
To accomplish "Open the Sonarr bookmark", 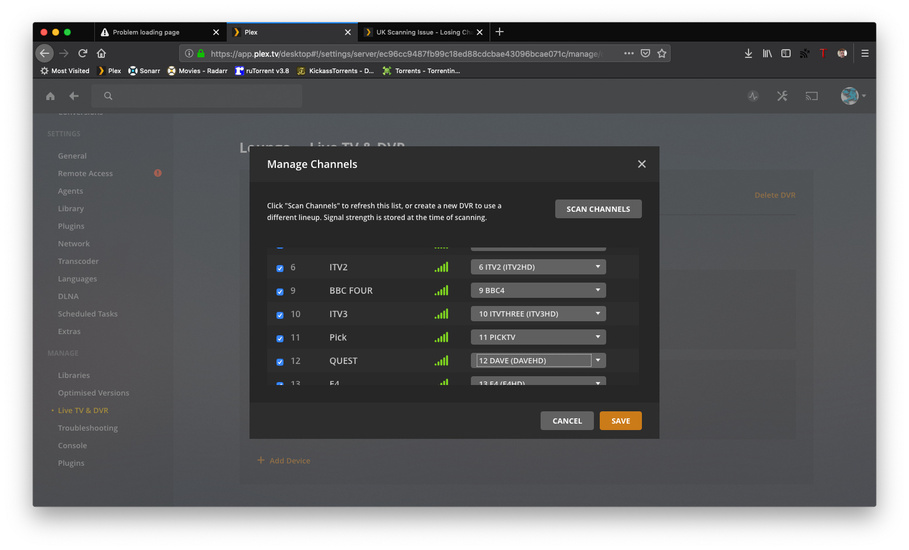I will pos(144,71).
